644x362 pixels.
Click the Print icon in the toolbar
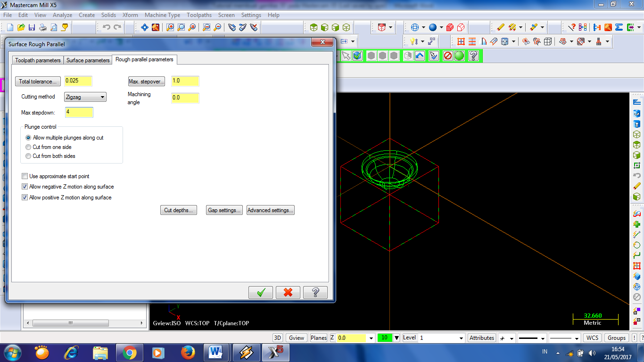(43, 27)
